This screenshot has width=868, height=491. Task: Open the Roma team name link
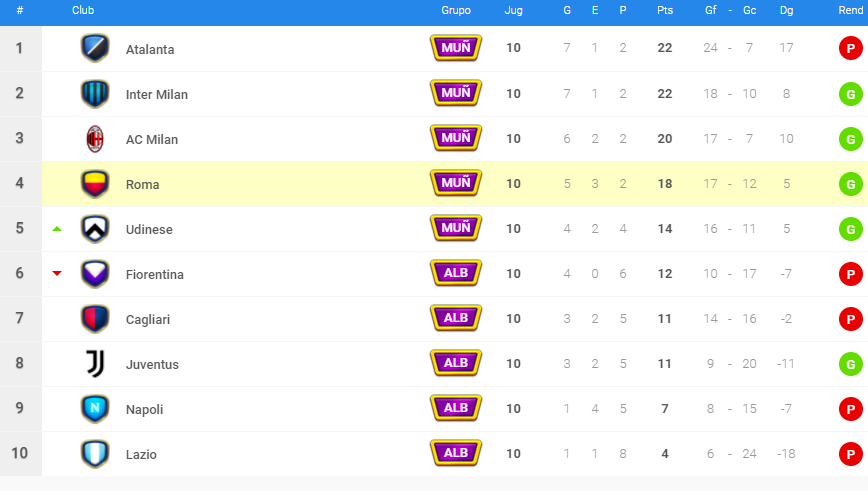click(x=142, y=184)
